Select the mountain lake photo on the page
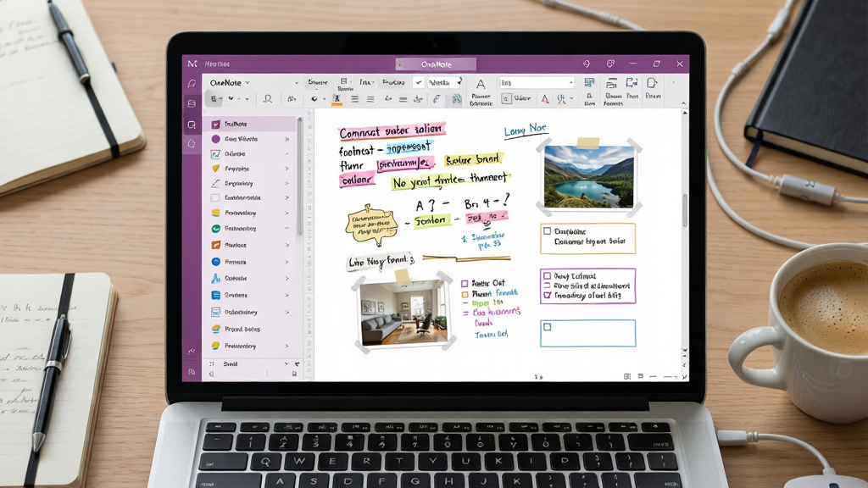 589,177
